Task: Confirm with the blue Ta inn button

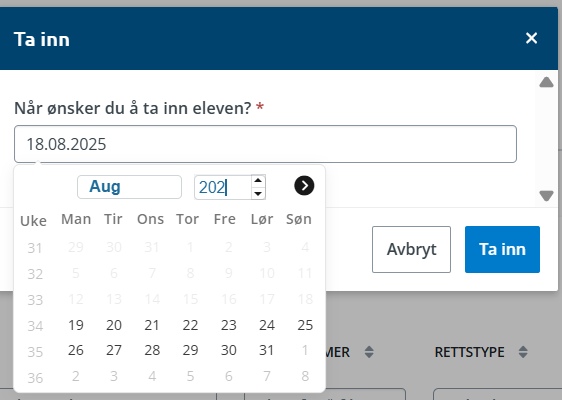Action: pos(502,249)
